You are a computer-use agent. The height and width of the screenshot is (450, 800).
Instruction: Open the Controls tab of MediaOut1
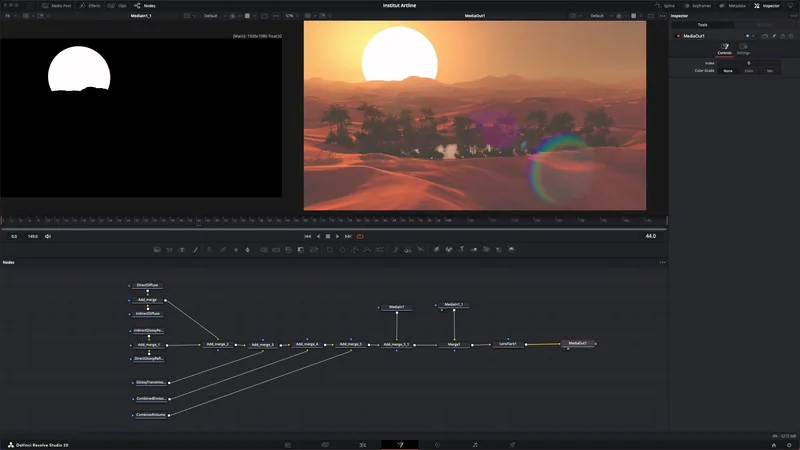point(724,49)
